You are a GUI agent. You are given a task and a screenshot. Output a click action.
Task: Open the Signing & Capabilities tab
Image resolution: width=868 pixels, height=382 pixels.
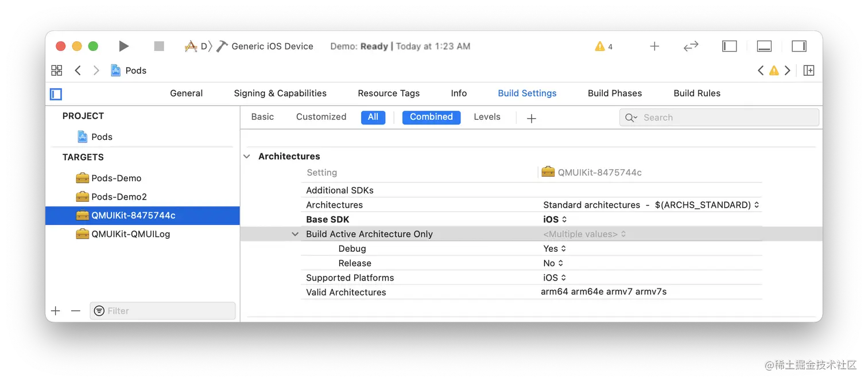pos(280,93)
